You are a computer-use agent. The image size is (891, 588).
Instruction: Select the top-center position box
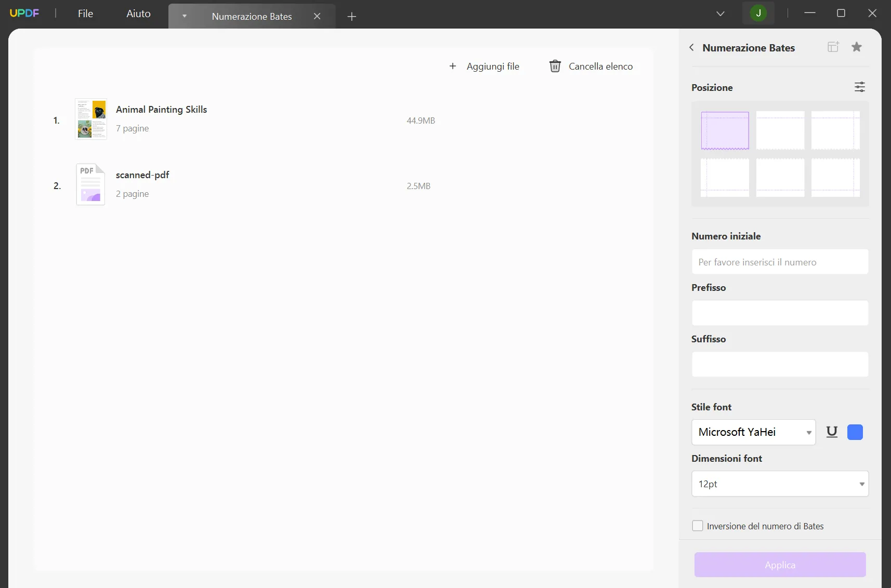click(780, 130)
